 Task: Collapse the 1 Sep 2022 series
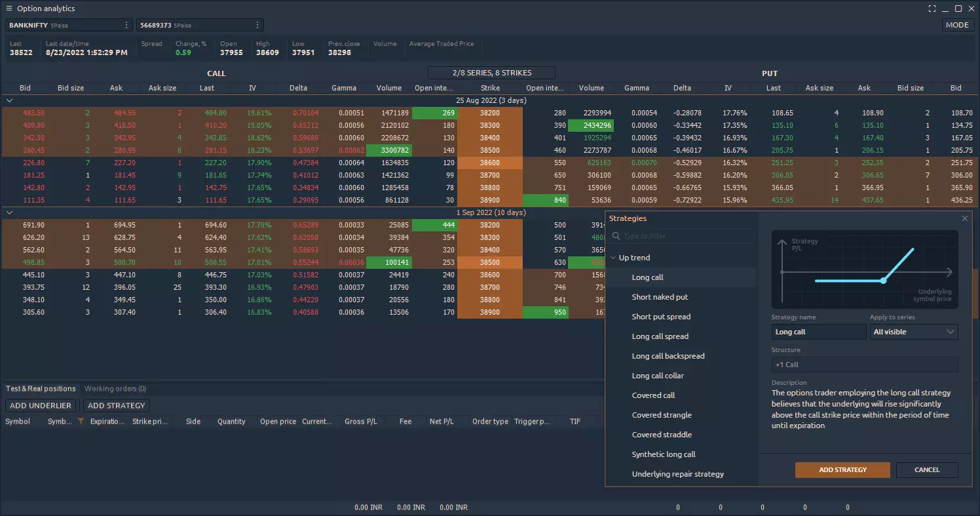[x=9, y=212]
